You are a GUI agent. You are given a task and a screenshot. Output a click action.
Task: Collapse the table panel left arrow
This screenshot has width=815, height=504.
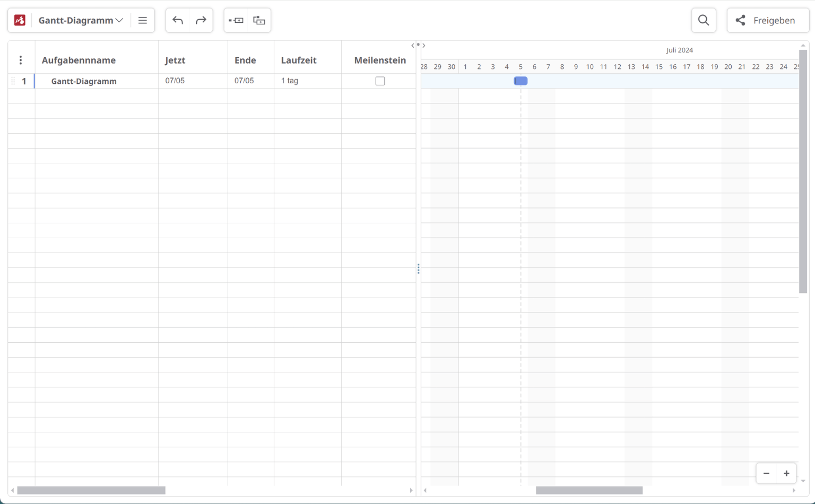click(x=413, y=46)
